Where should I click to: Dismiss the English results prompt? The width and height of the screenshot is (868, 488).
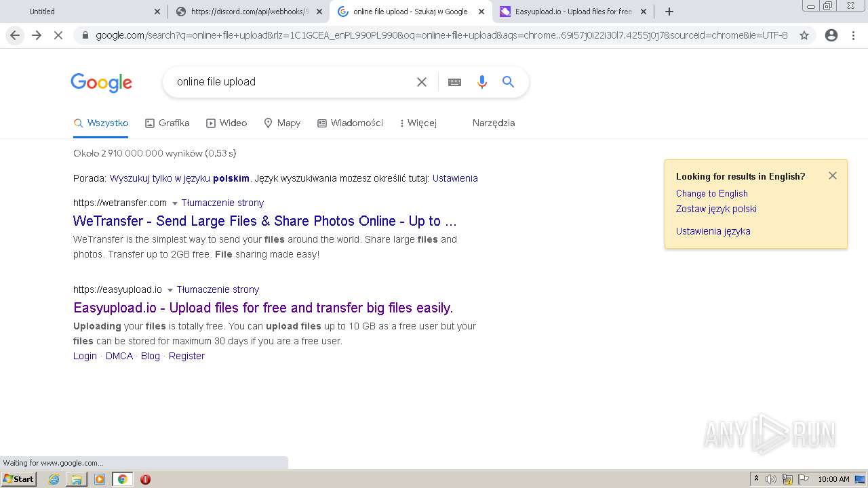833,176
